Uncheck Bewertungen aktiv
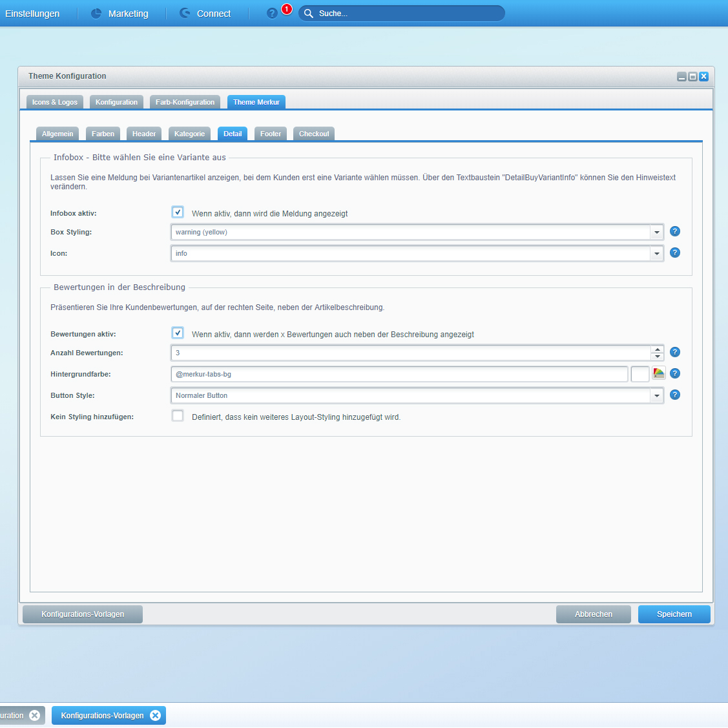The width and height of the screenshot is (728, 728). [x=178, y=333]
